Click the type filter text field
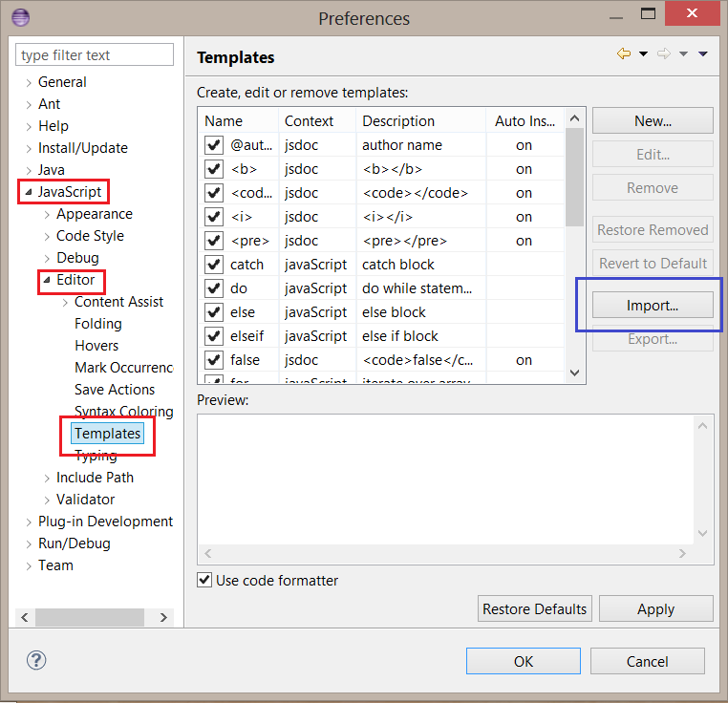Viewport: 728px width, 703px height. (x=95, y=54)
